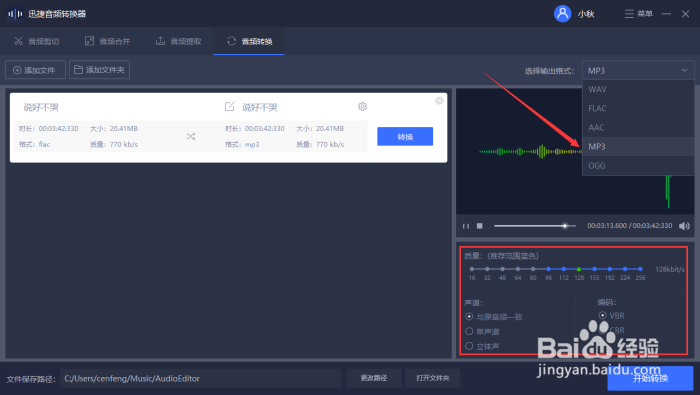Expand the MP3 output format dropdown
This screenshot has height=395, width=700.
638,71
